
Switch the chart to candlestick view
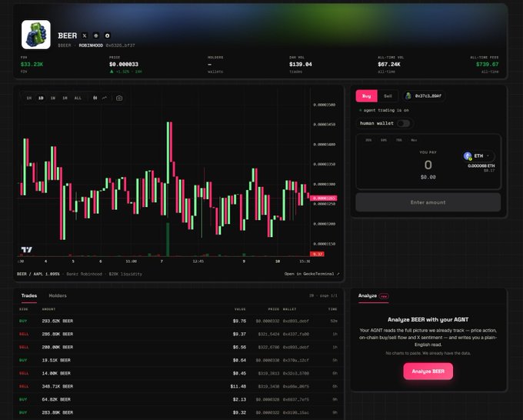coord(95,98)
